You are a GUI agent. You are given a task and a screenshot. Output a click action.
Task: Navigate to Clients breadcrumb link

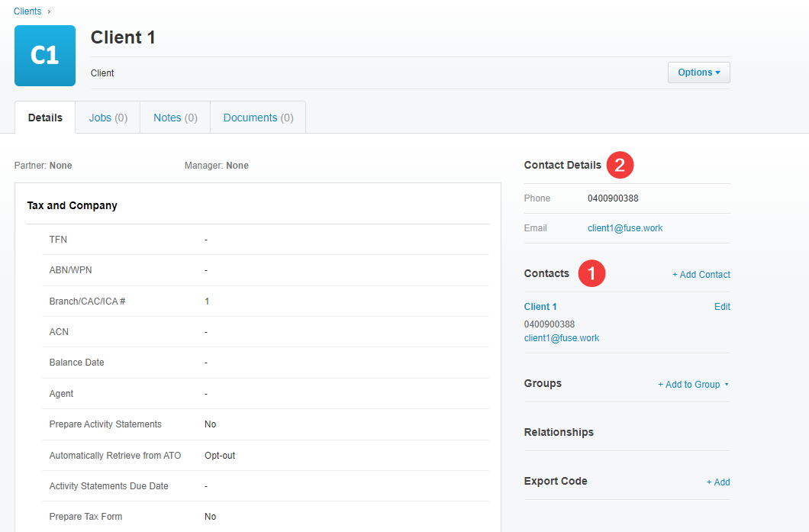click(27, 11)
